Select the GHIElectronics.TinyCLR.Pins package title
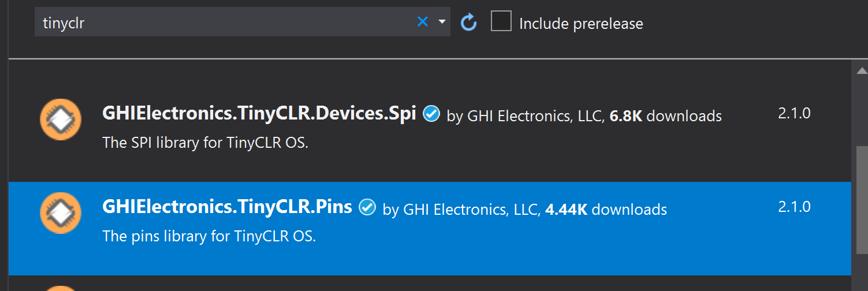 [227, 207]
